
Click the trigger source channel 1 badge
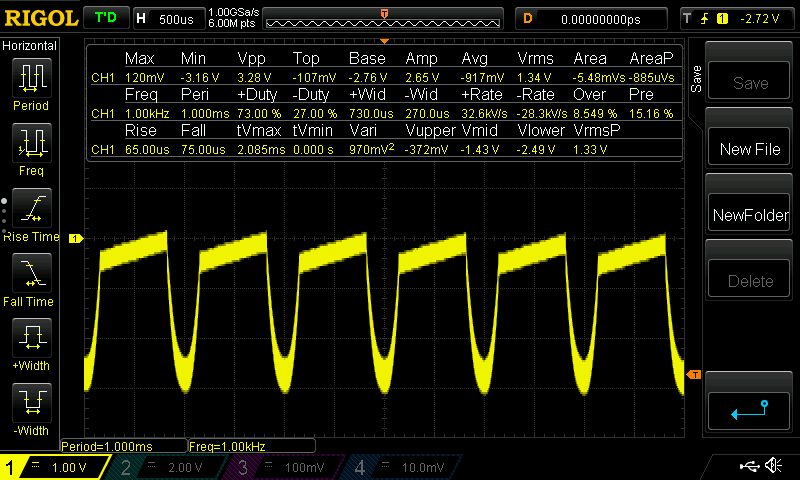722,19
